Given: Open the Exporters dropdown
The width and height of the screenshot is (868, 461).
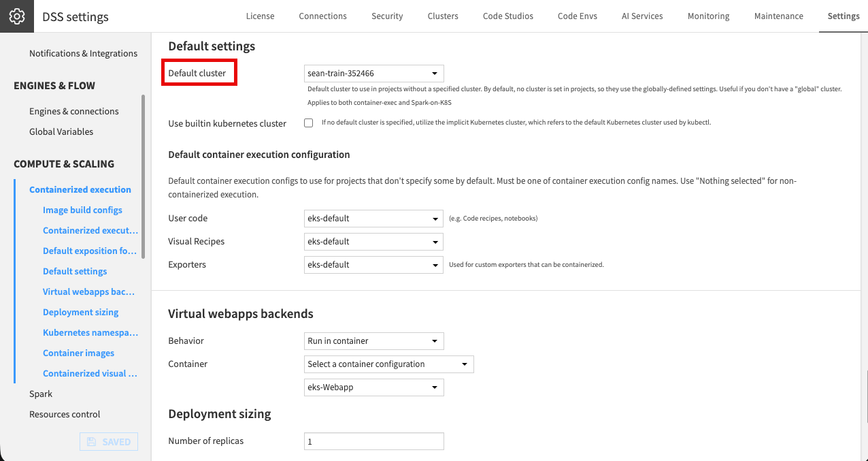Looking at the screenshot, I should click(x=374, y=265).
